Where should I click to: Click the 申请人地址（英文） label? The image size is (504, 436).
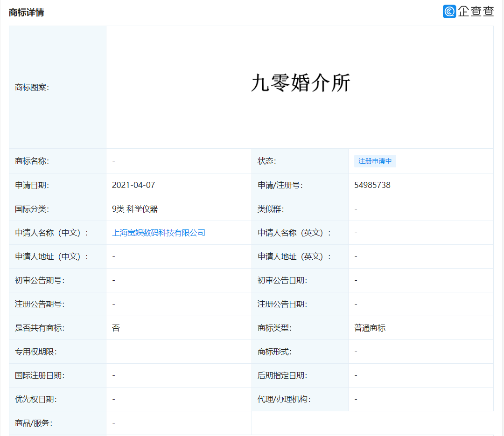click(x=294, y=256)
